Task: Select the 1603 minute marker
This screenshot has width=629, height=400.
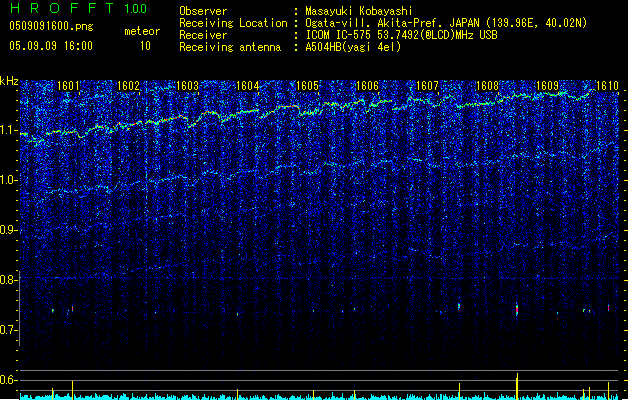Action: click(x=188, y=86)
